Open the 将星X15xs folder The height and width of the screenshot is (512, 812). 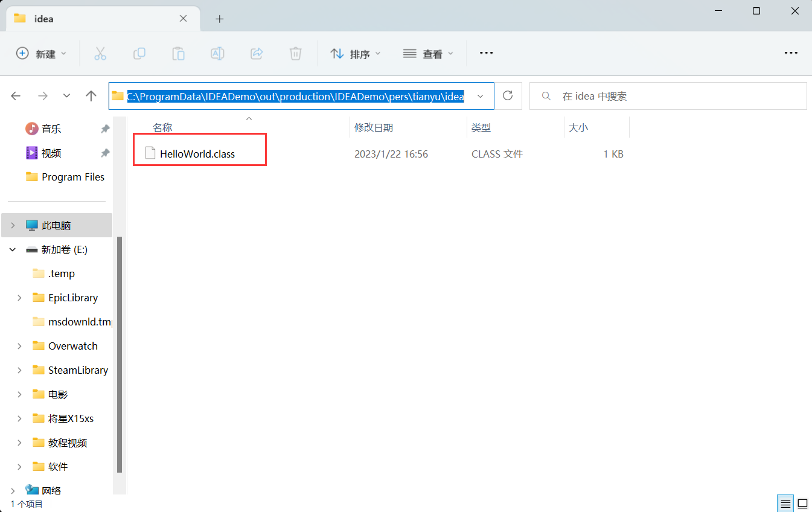[71, 418]
